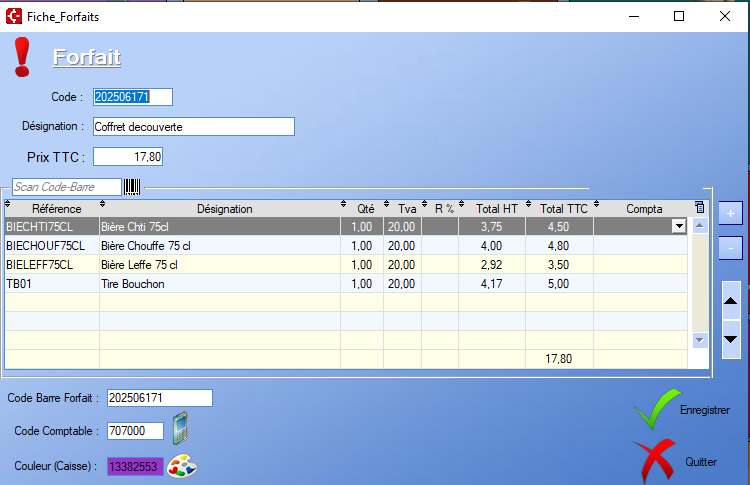
Task: Add a line with the plus button
Action: coord(730,213)
